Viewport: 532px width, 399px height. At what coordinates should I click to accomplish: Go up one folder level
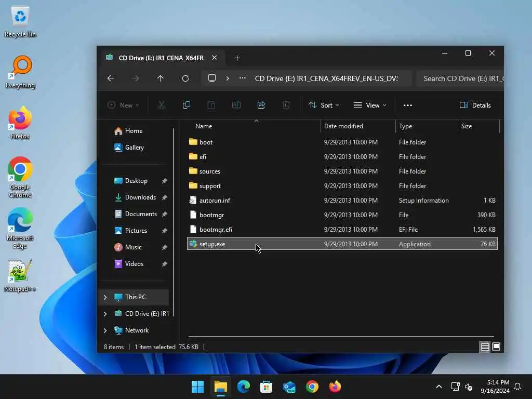point(161,78)
